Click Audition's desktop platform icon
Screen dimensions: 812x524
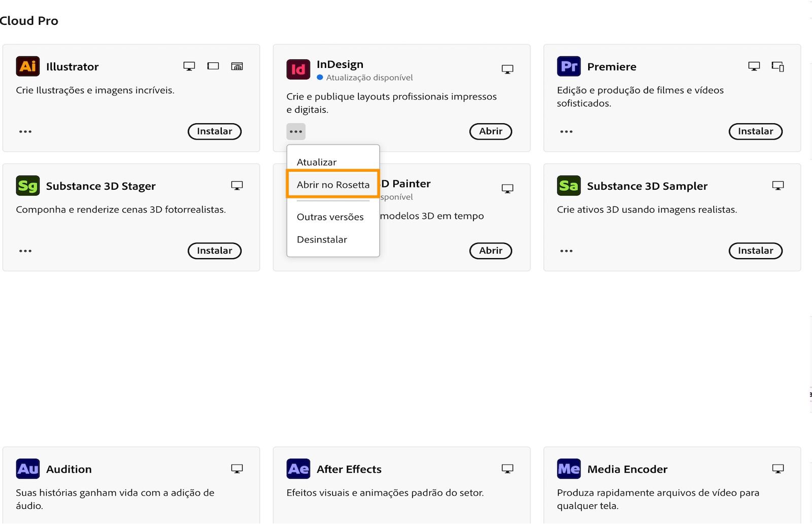(237, 469)
